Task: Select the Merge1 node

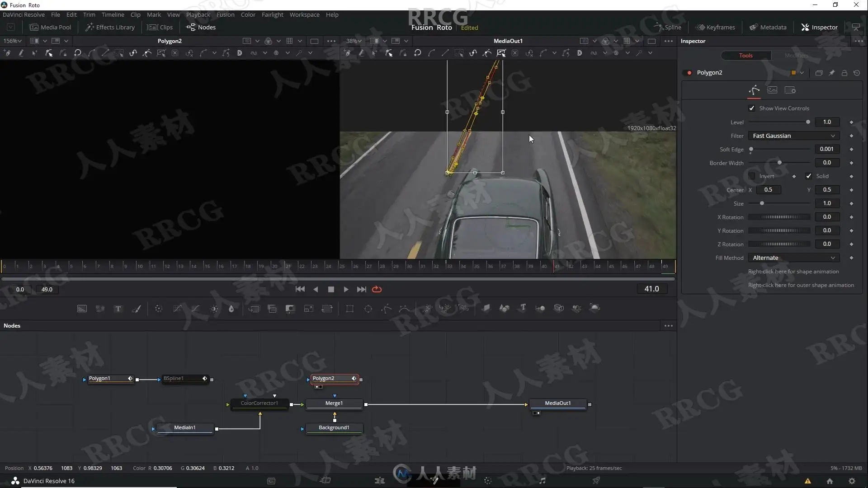Action: [x=334, y=403]
